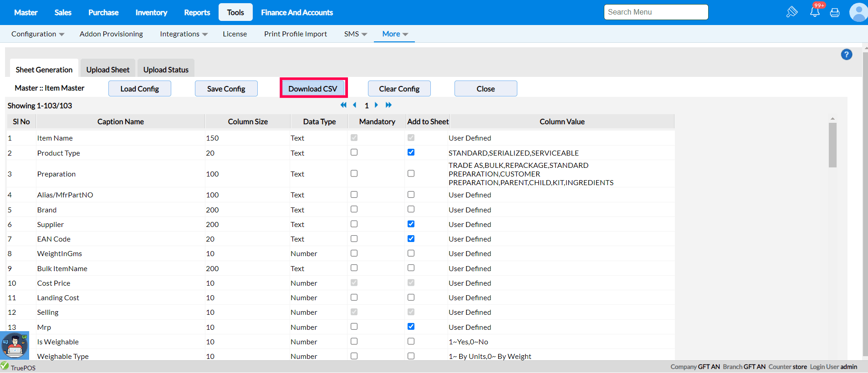Click the Search Menu input field
Viewport: 868px width, 373px height.
(656, 12)
